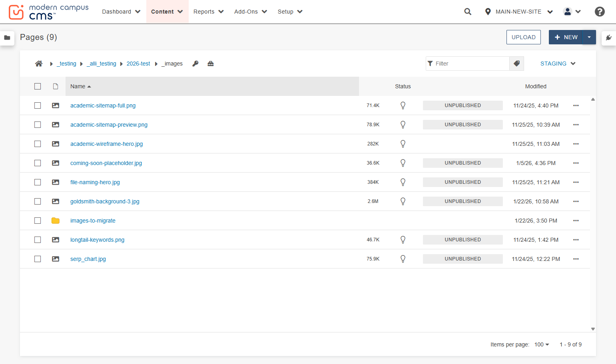Click the NEW button
The width and height of the screenshot is (616, 364).
tap(566, 37)
